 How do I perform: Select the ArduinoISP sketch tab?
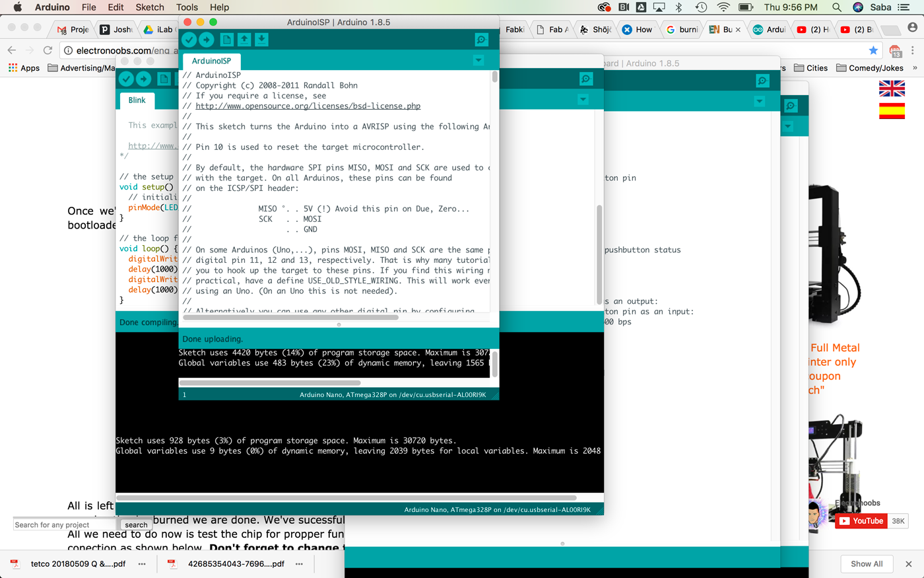[211, 61]
